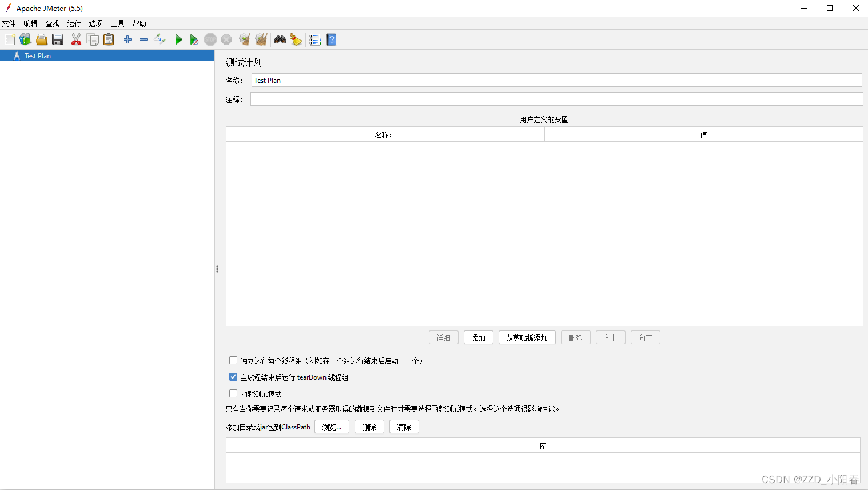Viewport: 868px width, 490px height.
Task: Enable 函数测试模式 checkbox
Action: pos(233,393)
